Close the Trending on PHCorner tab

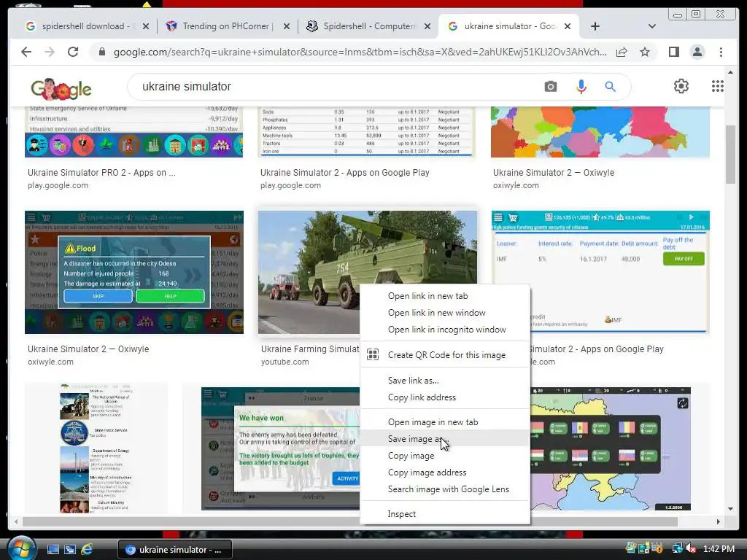pos(286,26)
